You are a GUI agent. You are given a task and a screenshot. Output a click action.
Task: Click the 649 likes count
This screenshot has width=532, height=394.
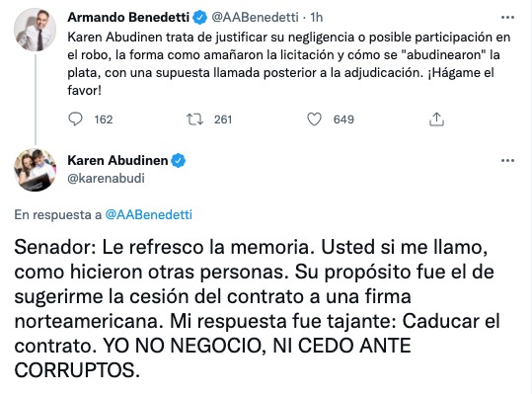343,119
